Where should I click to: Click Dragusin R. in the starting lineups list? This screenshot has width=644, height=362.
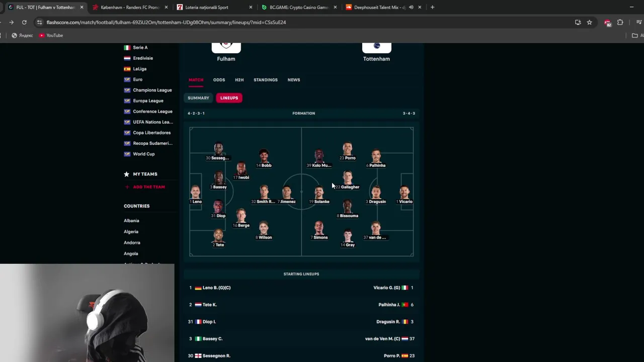[x=388, y=322]
